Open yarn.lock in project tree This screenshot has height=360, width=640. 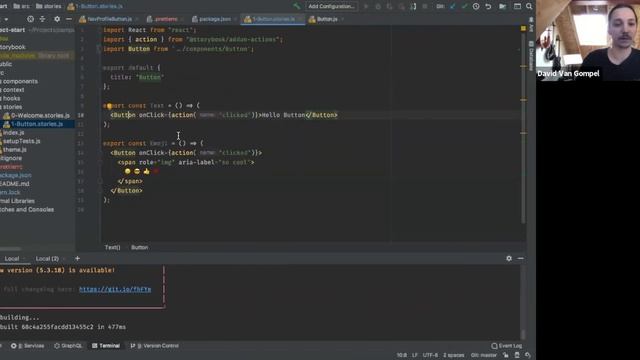tap(10, 193)
